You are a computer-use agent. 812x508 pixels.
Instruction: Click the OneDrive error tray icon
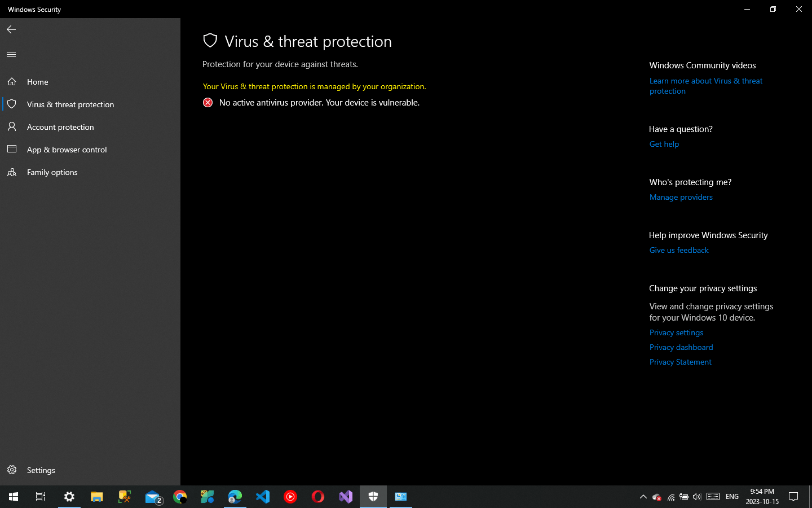pyautogui.click(x=657, y=497)
